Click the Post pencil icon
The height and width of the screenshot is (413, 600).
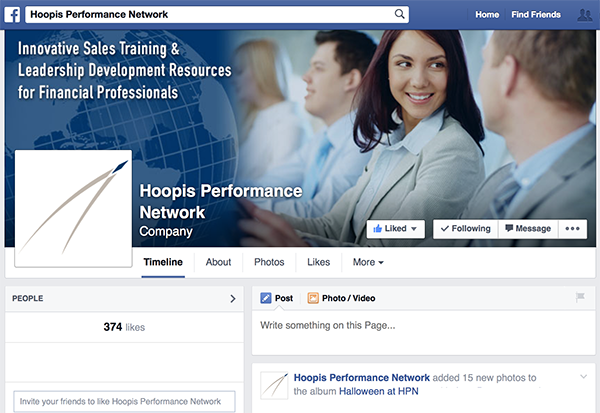pyautogui.click(x=266, y=298)
